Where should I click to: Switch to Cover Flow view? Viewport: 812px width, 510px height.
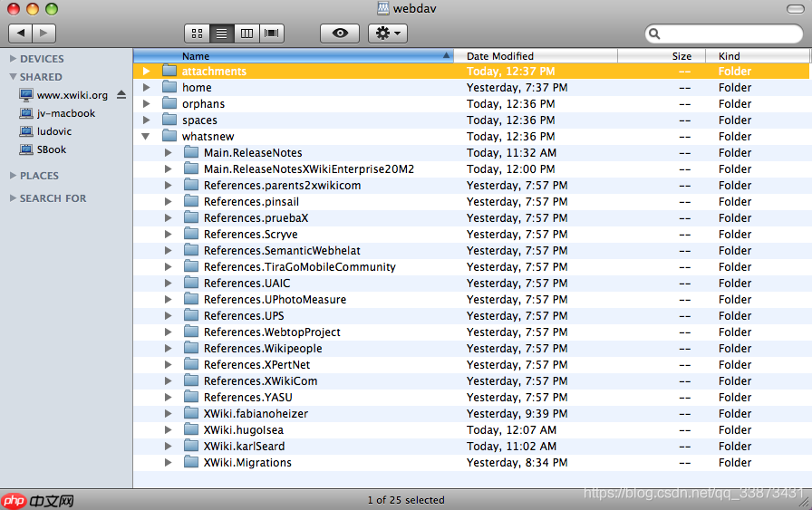pyautogui.click(x=271, y=34)
